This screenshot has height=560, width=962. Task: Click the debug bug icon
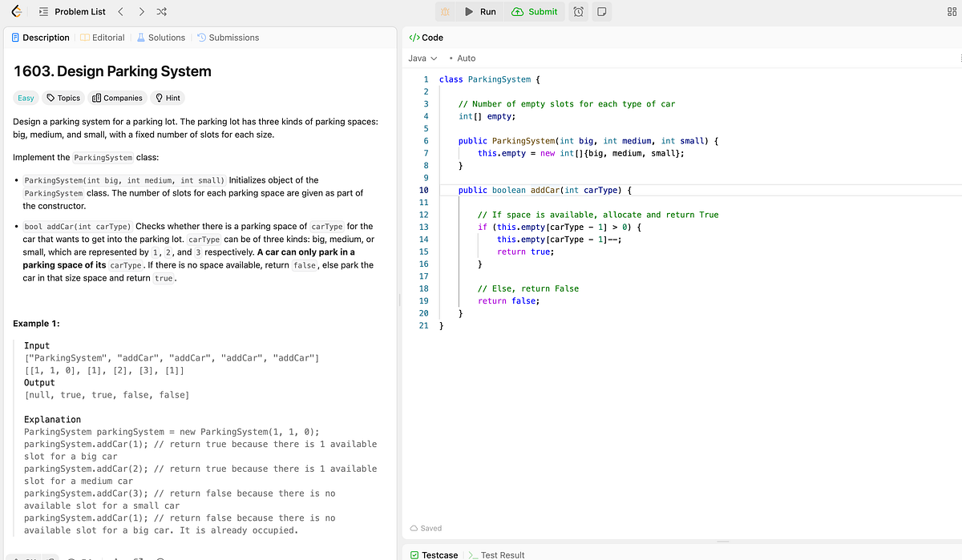(x=445, y=11)
